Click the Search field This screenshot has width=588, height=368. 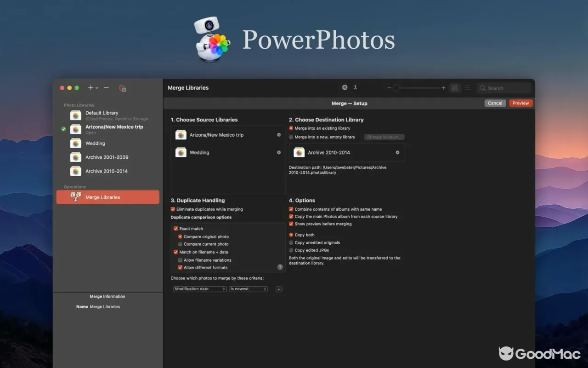(x=504, y=88)
